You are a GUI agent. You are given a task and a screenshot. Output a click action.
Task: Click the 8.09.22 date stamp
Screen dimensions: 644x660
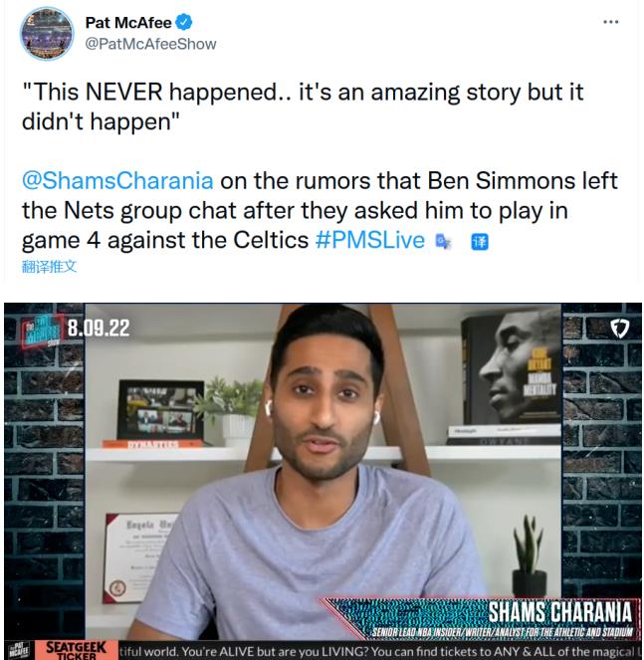tap(99, 329)
